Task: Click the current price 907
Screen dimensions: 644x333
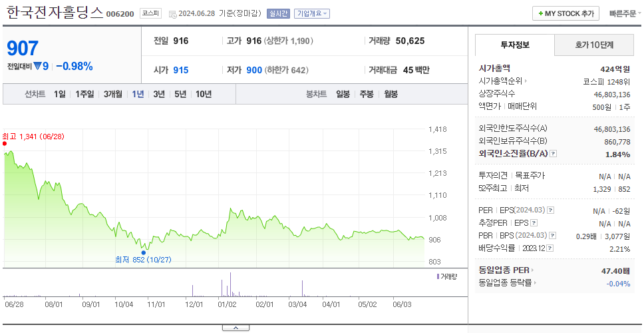Action: (x=23, y=48)
